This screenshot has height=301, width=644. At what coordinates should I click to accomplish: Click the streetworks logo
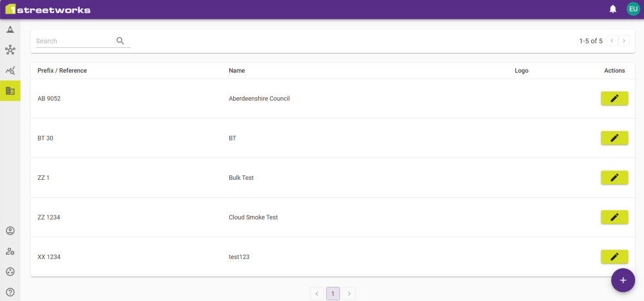48,10
